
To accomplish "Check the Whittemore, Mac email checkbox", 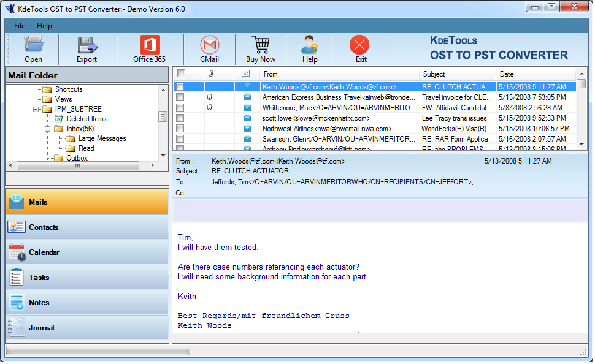I will [x=180, y=108].
